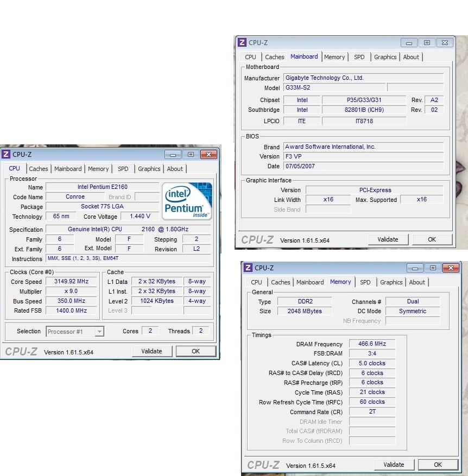468x476 pixels.
Task: Open Memory tab in CPU window
Action: pyautogui.click(x=98, y=169)
